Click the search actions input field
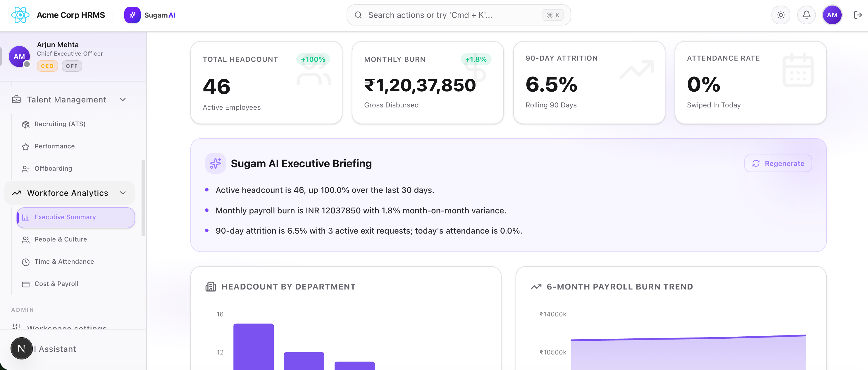 click(459, 15)
